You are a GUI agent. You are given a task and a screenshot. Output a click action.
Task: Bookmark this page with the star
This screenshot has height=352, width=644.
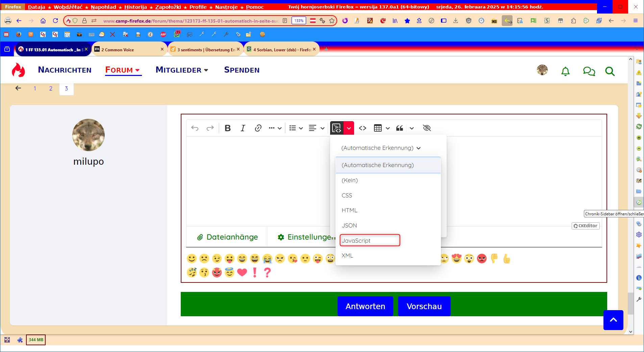click(332, 21)
